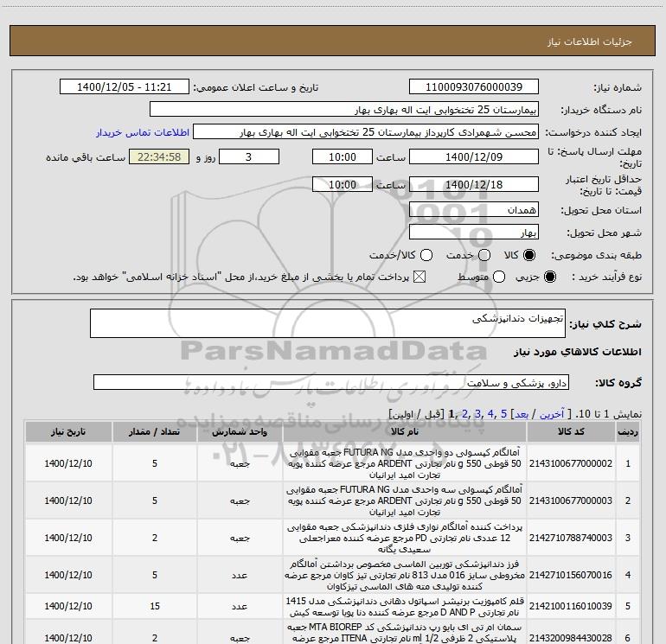The image size is (666, 644).
Task: Click the quantity 2 in row 3
Action: click(155, 538)
